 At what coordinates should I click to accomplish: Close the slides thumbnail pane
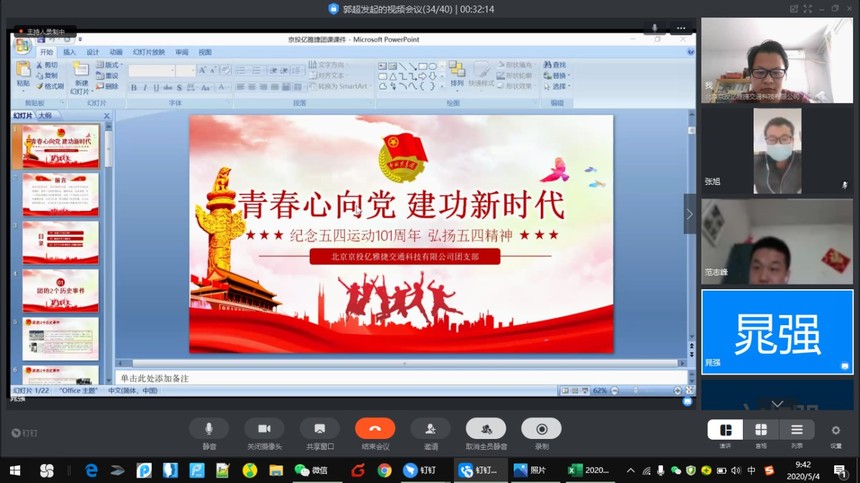pos(106,116)
